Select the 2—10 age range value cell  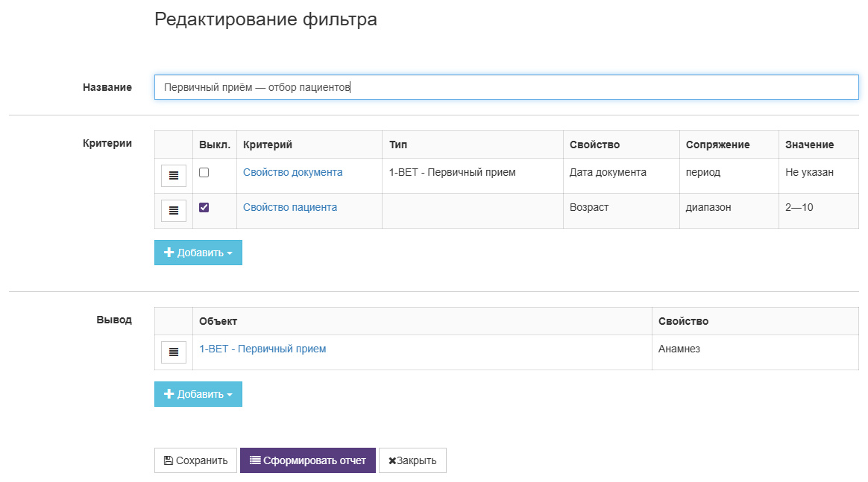[819, 211]
